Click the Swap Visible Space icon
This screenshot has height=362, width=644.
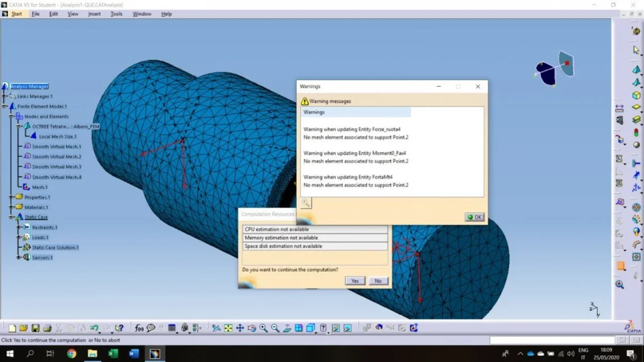(x=347, y=328)
